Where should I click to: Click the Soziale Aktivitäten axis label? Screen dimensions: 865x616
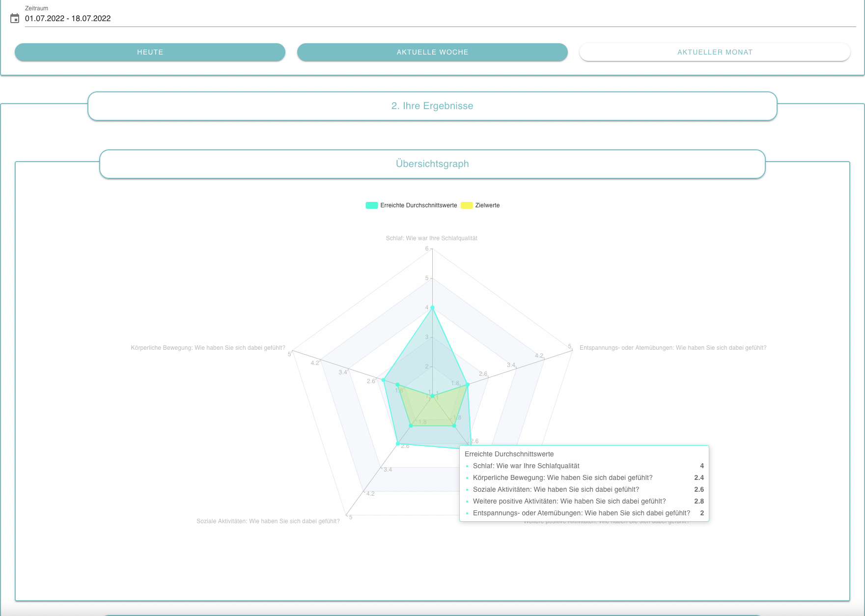(x=268, y=521)
